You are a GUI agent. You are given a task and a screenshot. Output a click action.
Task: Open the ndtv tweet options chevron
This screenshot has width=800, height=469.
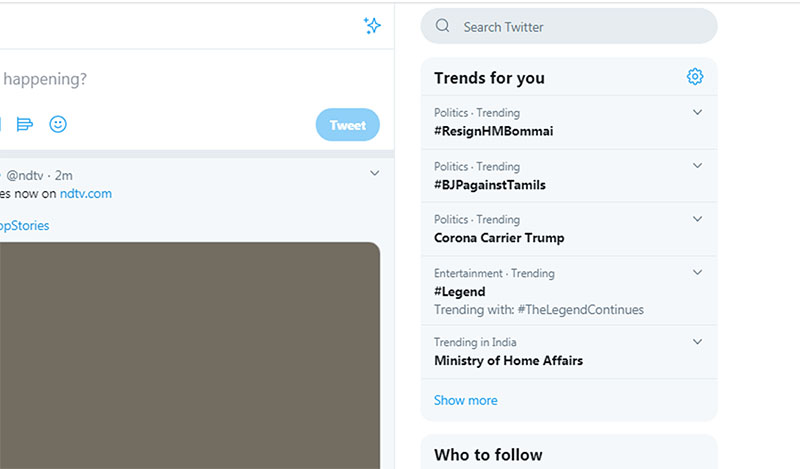[375, 173]
